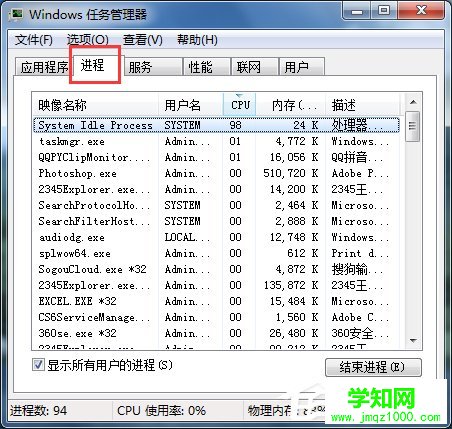
Task: Click 进程数: 94 in status bar
Action: pyautogui.click(x=38, y=410)
